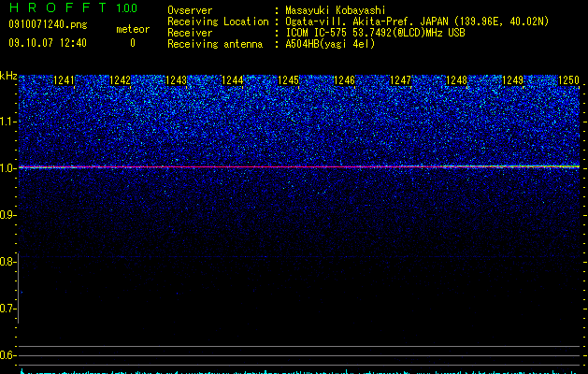The height and width of the screenshot is (374, 588).
Task: Select the 1247 time label
Action: [x=400, y=80]
